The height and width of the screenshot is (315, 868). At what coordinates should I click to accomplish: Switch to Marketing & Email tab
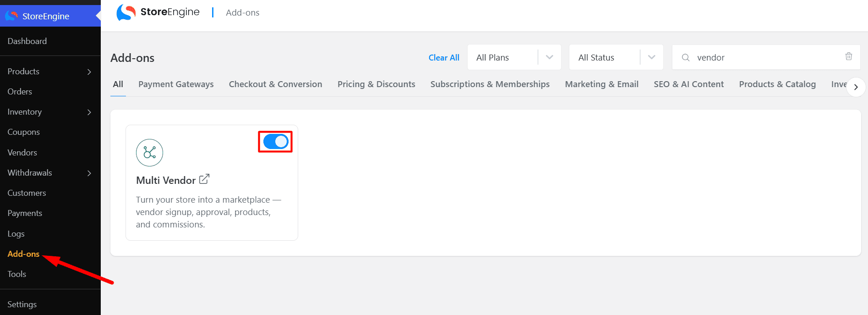[x=602, y=84]
